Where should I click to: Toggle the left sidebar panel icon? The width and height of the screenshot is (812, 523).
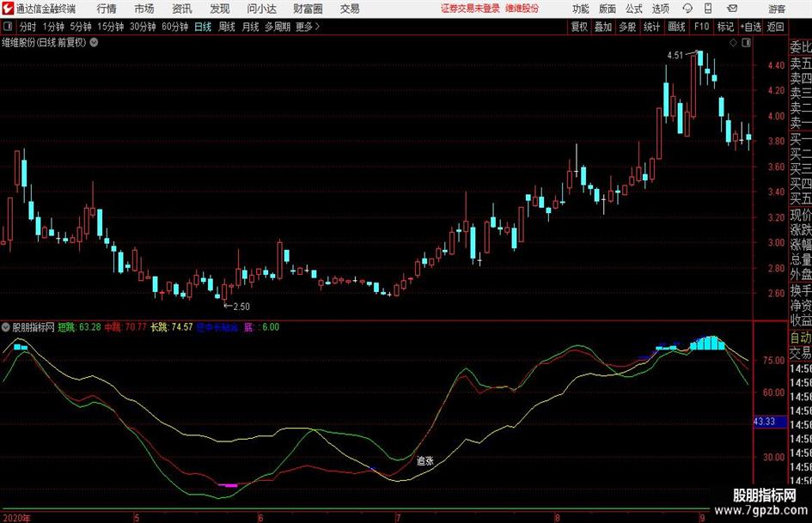(x=8, y=27)
